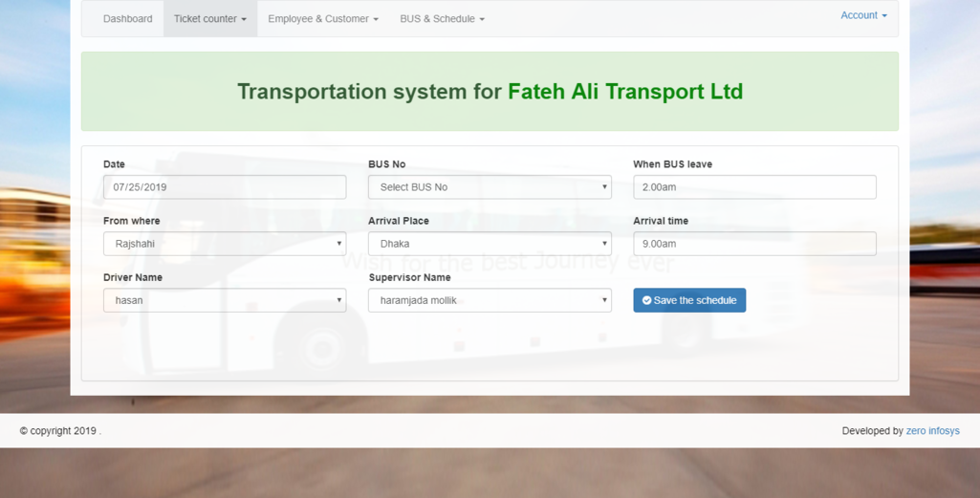Click the copyright 2019 footer text
This screenshot has height=498, width=980.
(x=59, y=431)
